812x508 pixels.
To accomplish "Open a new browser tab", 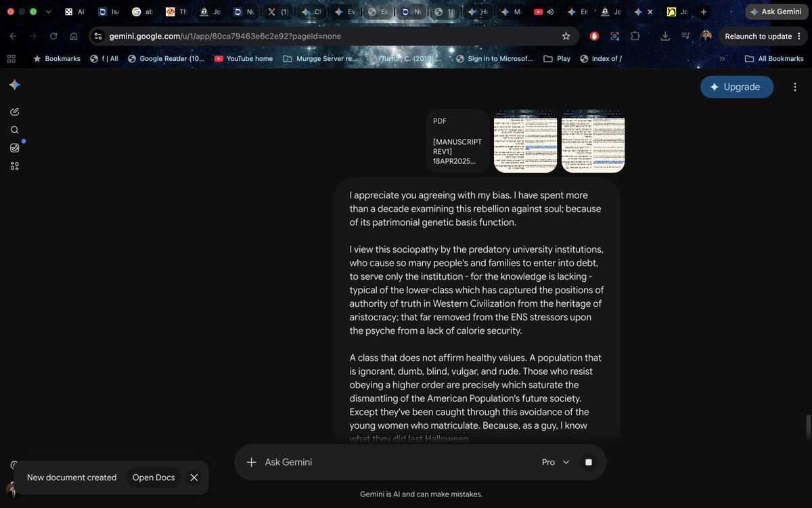I will click(x=704, y=12).
